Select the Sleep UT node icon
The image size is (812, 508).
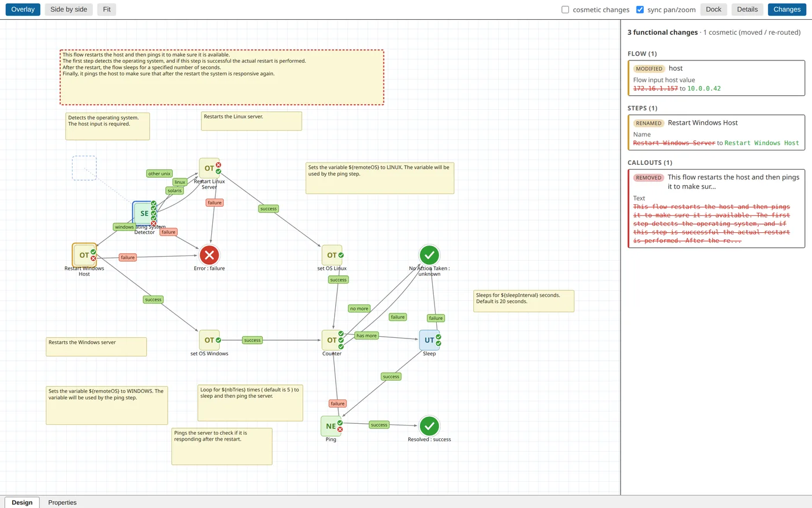coord(429,340)
